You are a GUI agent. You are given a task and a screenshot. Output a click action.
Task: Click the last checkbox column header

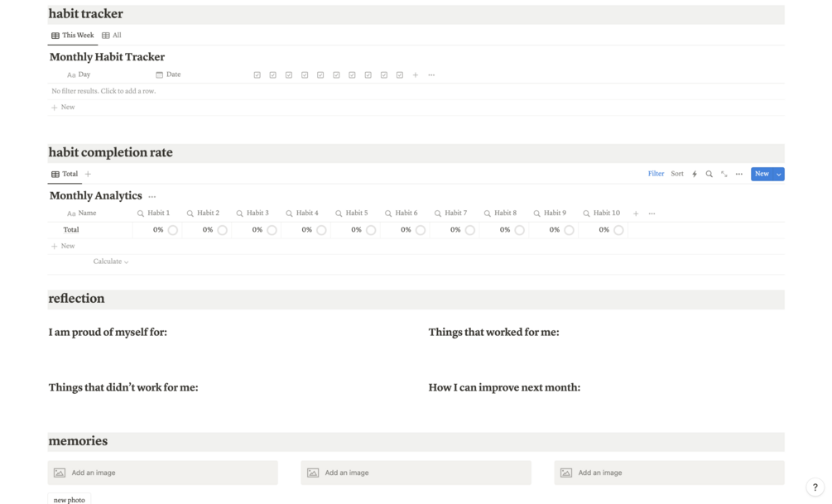tap(400, 74)
